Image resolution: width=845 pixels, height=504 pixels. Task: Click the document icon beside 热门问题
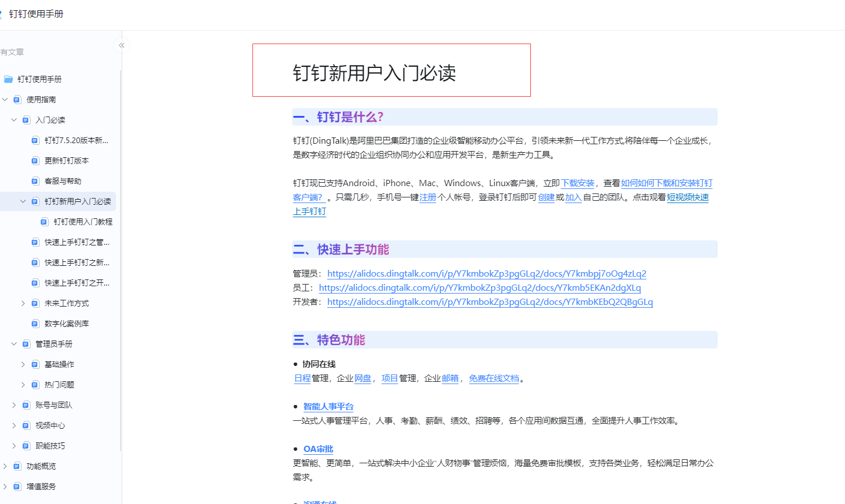[35, 385]
